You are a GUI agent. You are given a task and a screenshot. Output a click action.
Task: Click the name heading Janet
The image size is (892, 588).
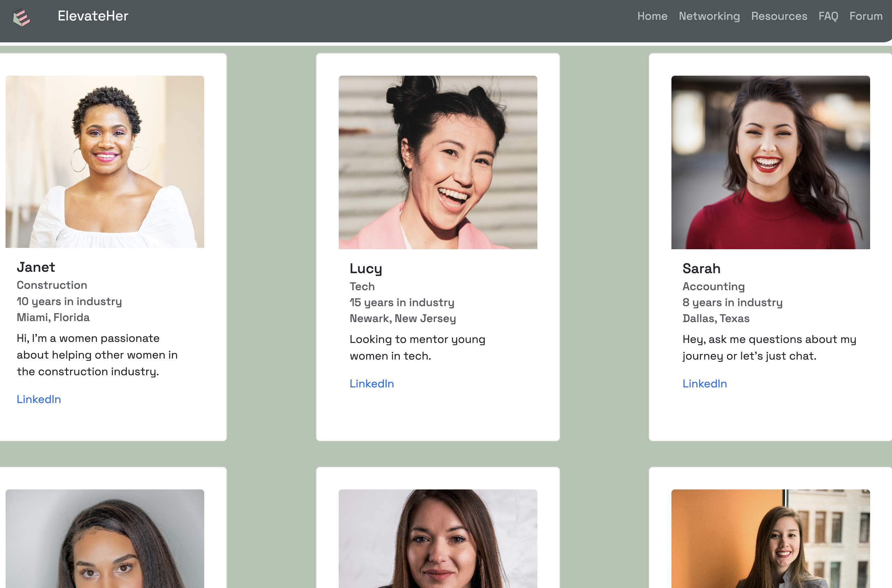(x=36, y=267)
